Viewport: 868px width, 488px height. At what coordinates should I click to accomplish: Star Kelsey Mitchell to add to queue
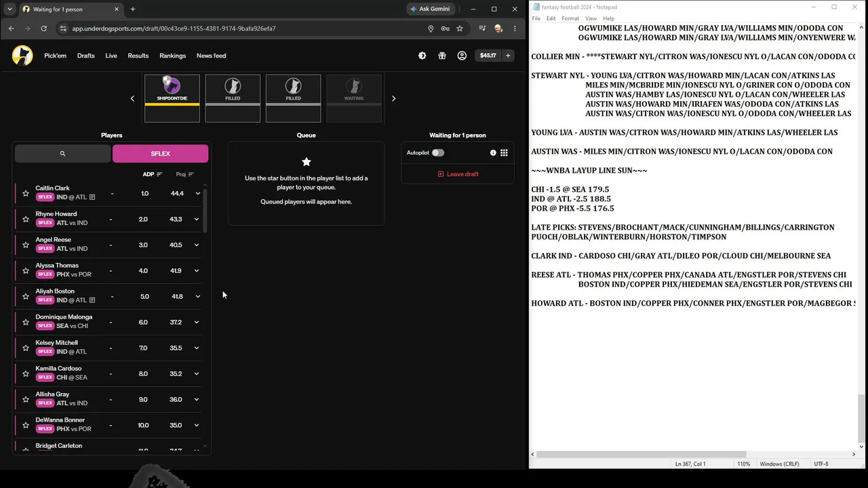(26, 348)
